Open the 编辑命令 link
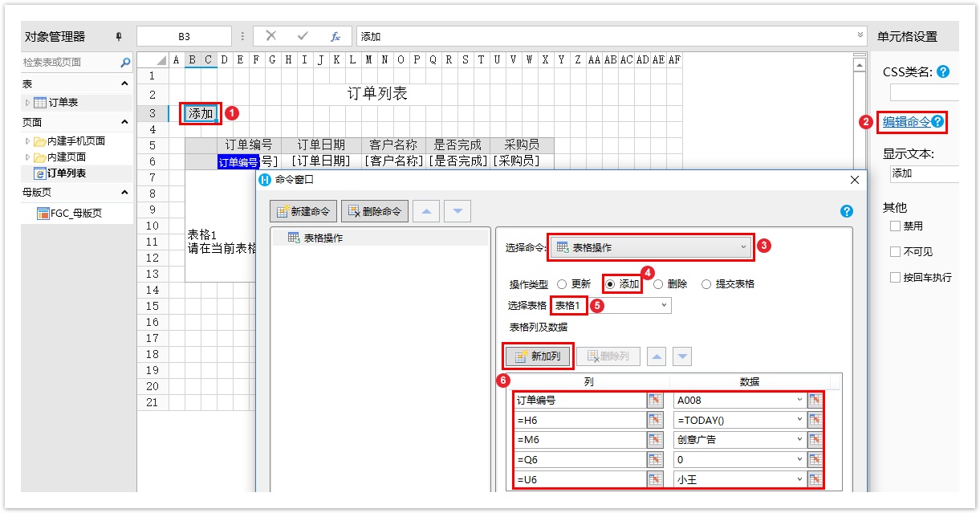 click(x=906, y=122)
